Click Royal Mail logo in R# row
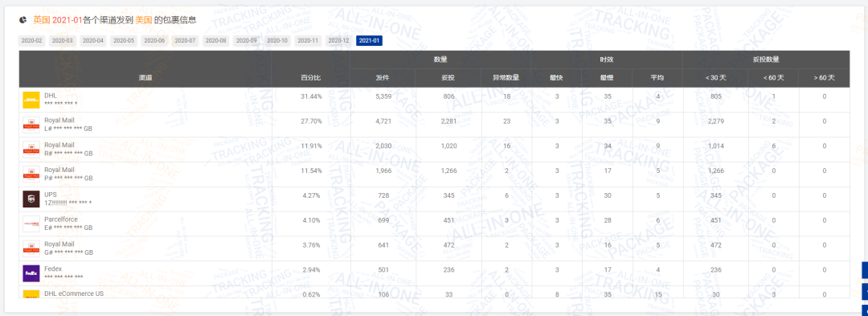The height and width of the screenshot is (316, 868). point(31,150)
